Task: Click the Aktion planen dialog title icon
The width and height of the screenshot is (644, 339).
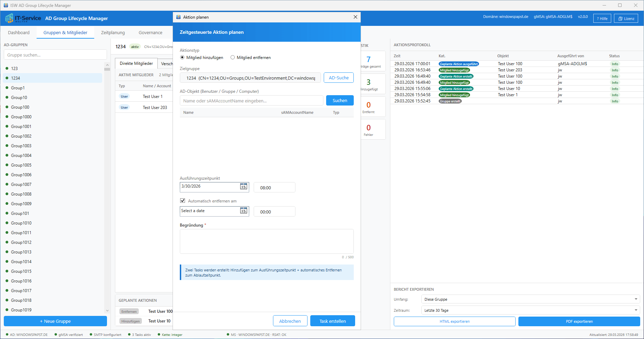Action: click(x=178, y=17)
